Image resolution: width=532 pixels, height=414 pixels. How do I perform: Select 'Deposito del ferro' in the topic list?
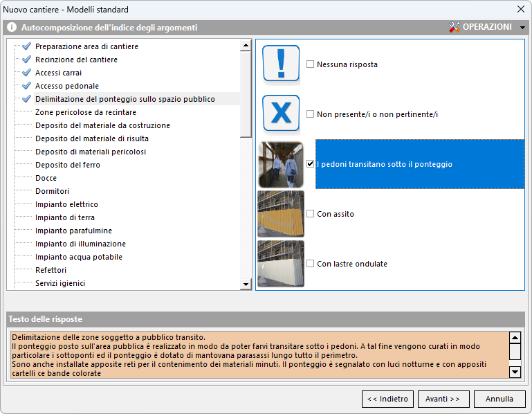pos(68,165)
